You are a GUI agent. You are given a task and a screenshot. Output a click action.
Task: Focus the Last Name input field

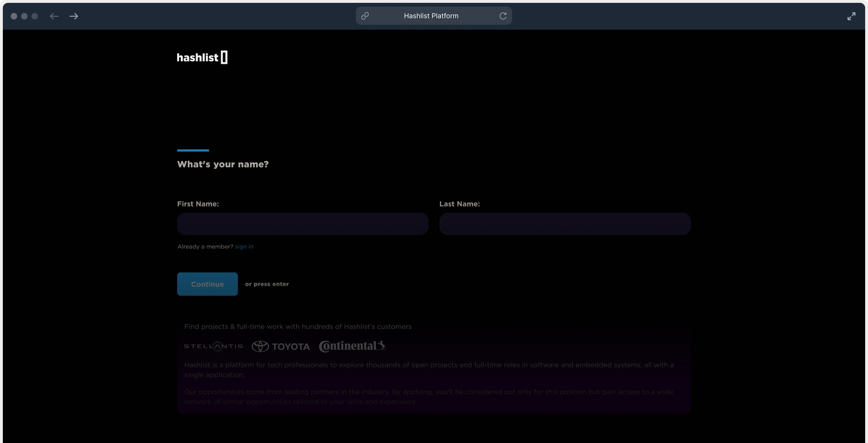click(565, 224)
